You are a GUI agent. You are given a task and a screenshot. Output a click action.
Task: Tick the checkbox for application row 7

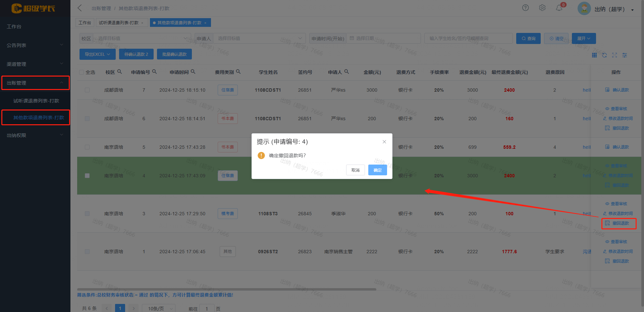[x=87, y=90]
